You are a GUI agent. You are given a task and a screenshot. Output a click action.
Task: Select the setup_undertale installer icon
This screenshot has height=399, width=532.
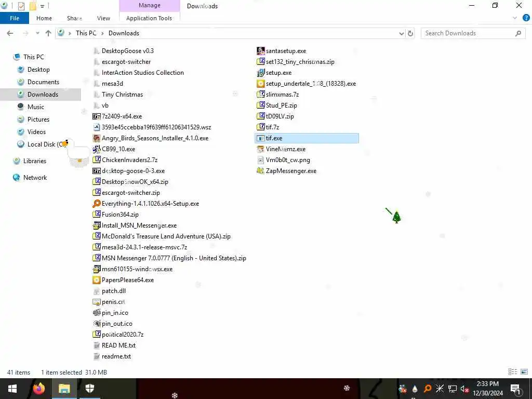[x=261, y=84]
